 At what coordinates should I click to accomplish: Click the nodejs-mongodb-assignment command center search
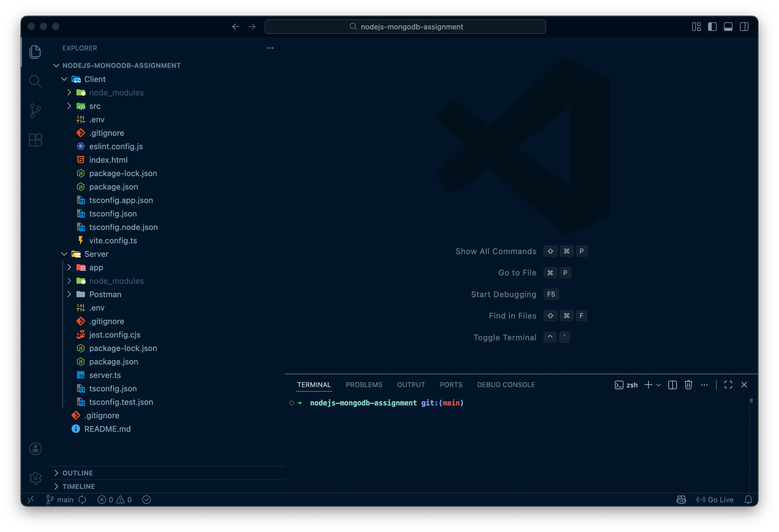tap(405, 27)
